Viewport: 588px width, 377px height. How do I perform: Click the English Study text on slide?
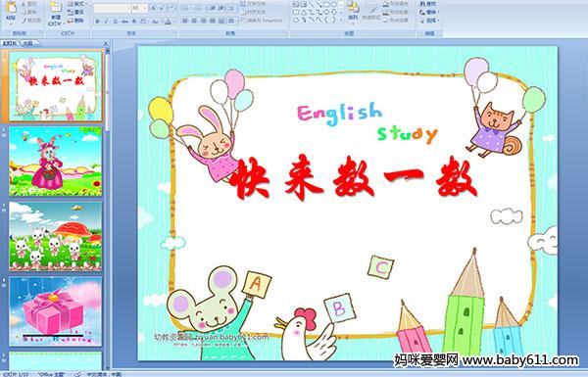click(367, 123)
